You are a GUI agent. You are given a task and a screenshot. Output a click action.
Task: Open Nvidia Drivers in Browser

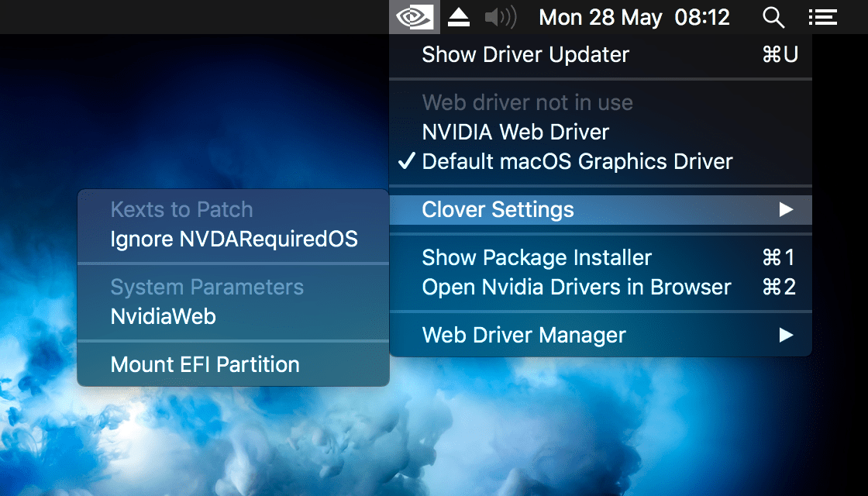[576, 287]
